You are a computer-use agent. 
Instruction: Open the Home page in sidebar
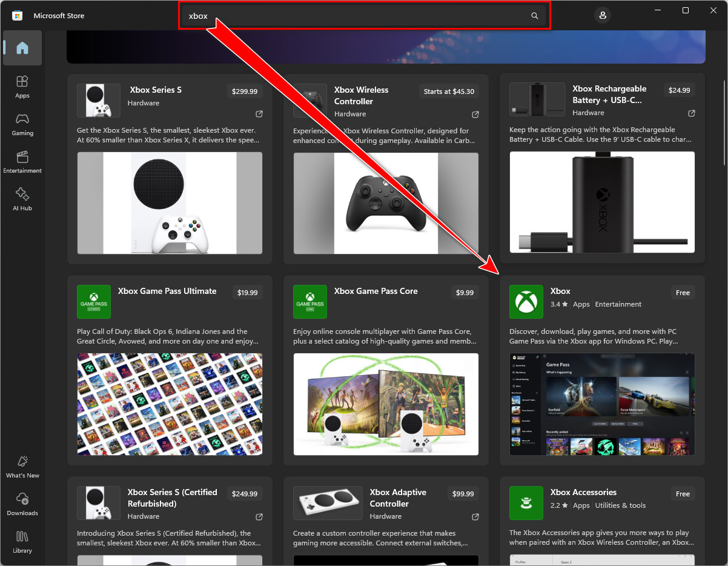pos(22,48)
